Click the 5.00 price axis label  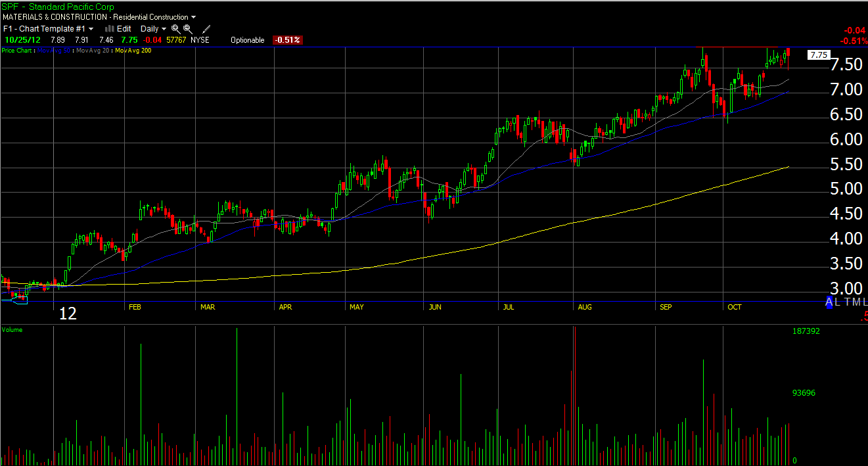pos(847,189)
